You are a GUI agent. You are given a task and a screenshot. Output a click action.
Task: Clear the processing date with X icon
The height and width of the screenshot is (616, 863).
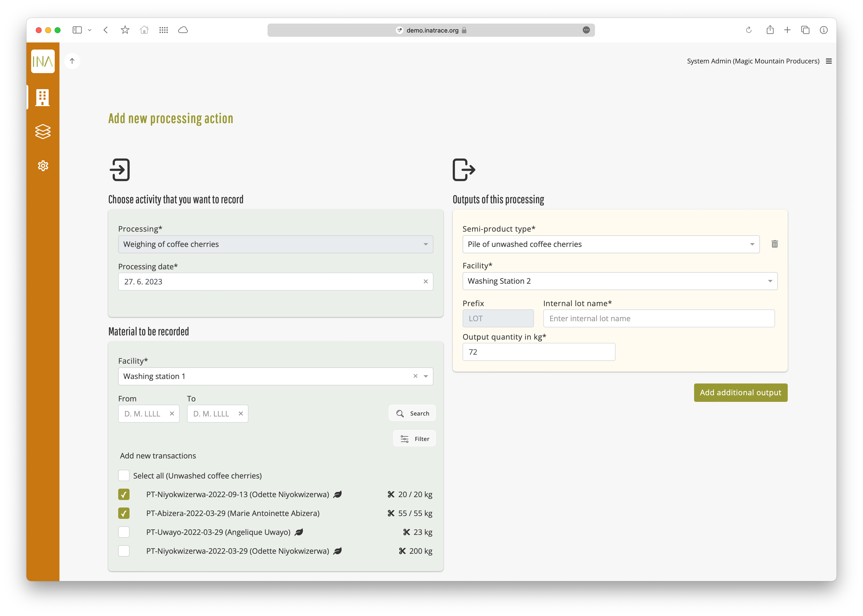(426, 281)
